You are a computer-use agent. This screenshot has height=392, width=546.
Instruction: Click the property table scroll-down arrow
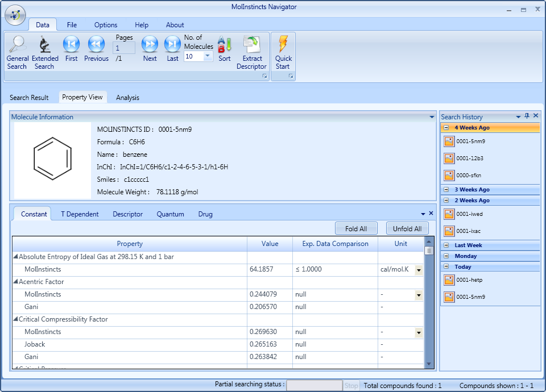pyautogui.click(x=429, y=364)
